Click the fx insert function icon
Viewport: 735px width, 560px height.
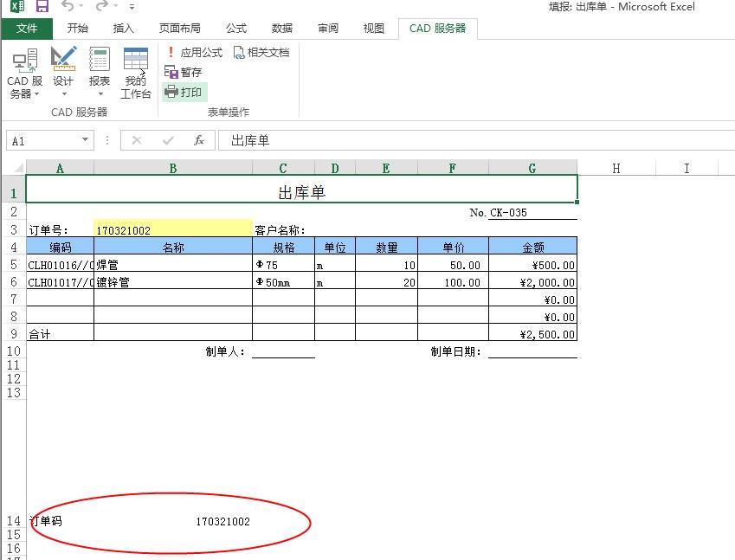coord(198,140)
